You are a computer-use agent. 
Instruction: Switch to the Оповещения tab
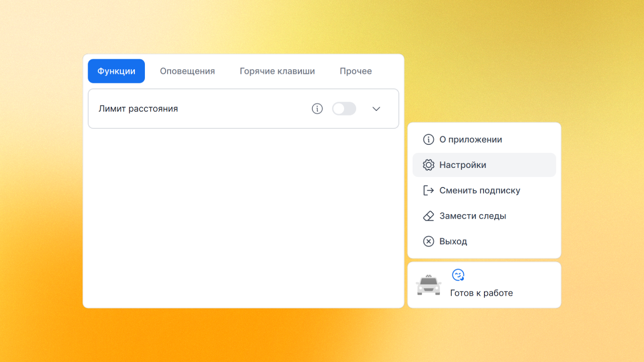(x=187, y=71)
